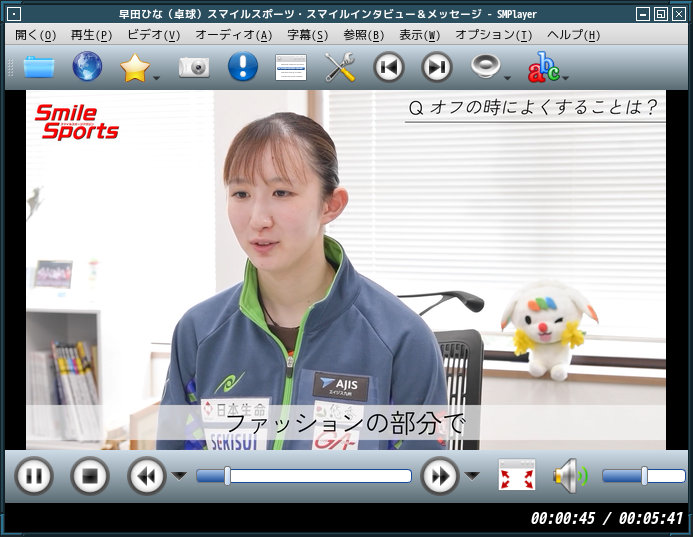Click the audio track speaker icon
The image size is (693, 537).
(485, 66)
